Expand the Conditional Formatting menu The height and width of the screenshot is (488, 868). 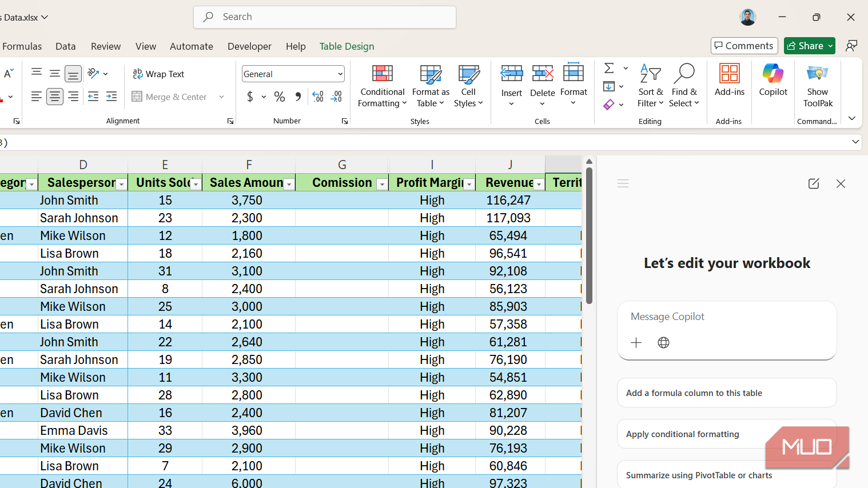[x=383, y=86]
